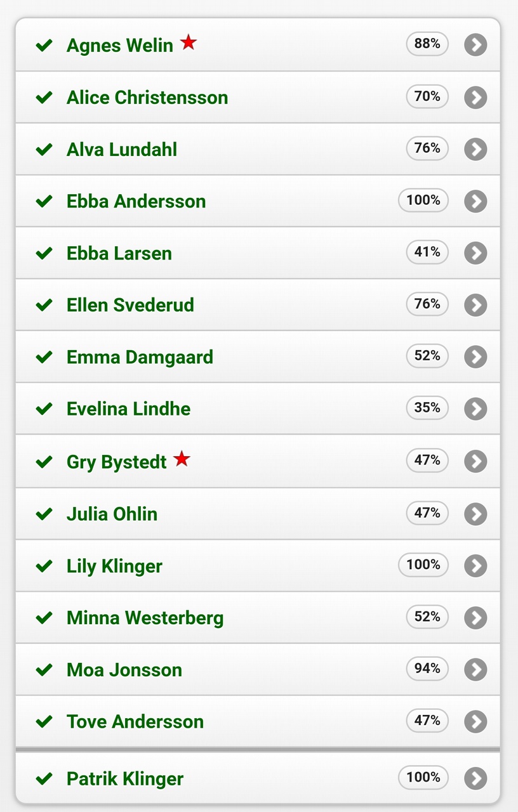Click the checkmark icon beside Julia Ohlin
The height and width of the screenshot is (812, 518).
point(44,514)
